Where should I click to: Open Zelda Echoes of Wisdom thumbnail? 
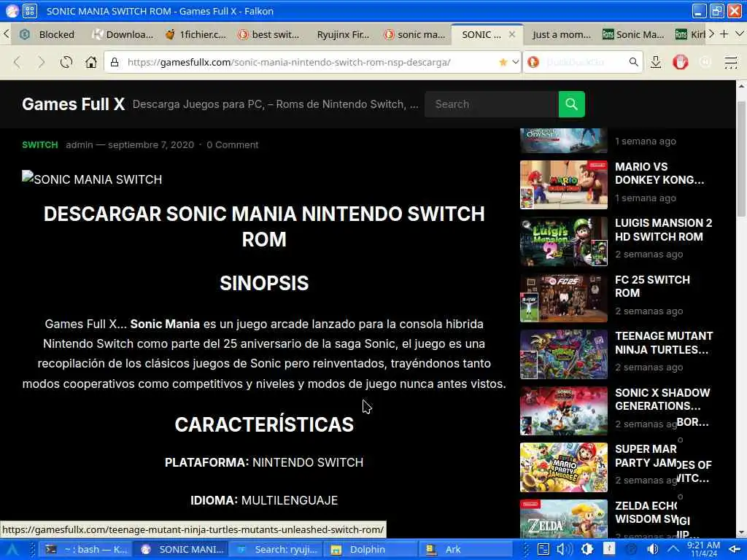point(564,519)
